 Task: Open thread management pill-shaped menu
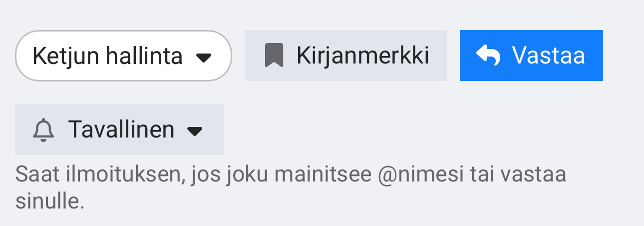(123, 55)
